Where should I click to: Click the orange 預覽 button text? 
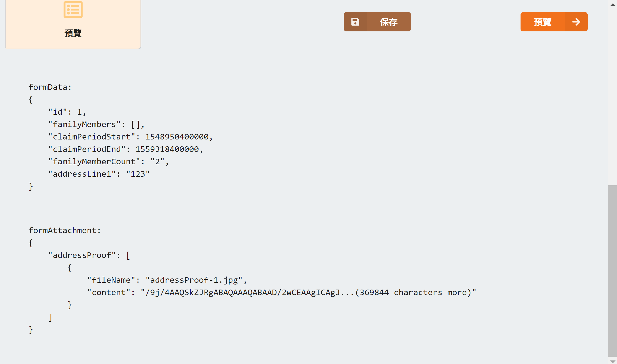pyautogui.click(x=543, y=22)
